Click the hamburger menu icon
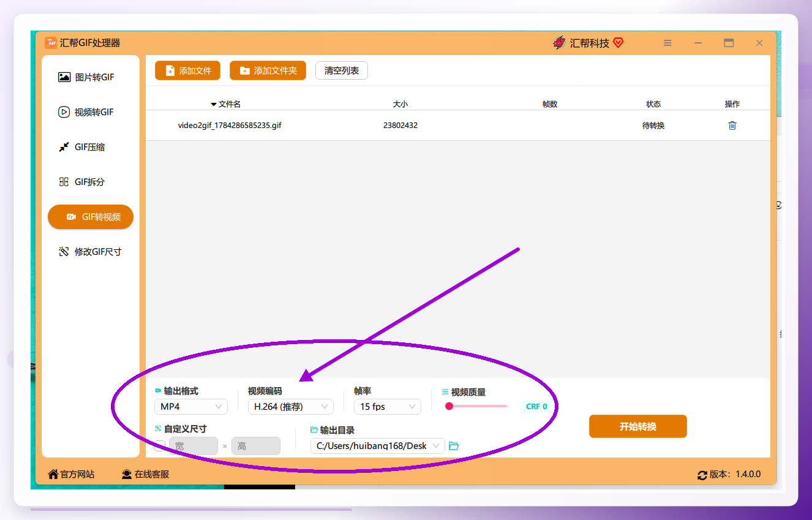 click(x=667, y=43)
